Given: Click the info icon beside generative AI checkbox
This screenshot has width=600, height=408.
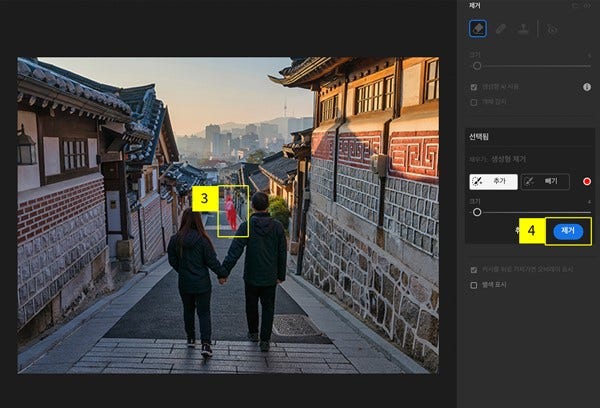Looking at the screenshot, I should pos(587,87).
